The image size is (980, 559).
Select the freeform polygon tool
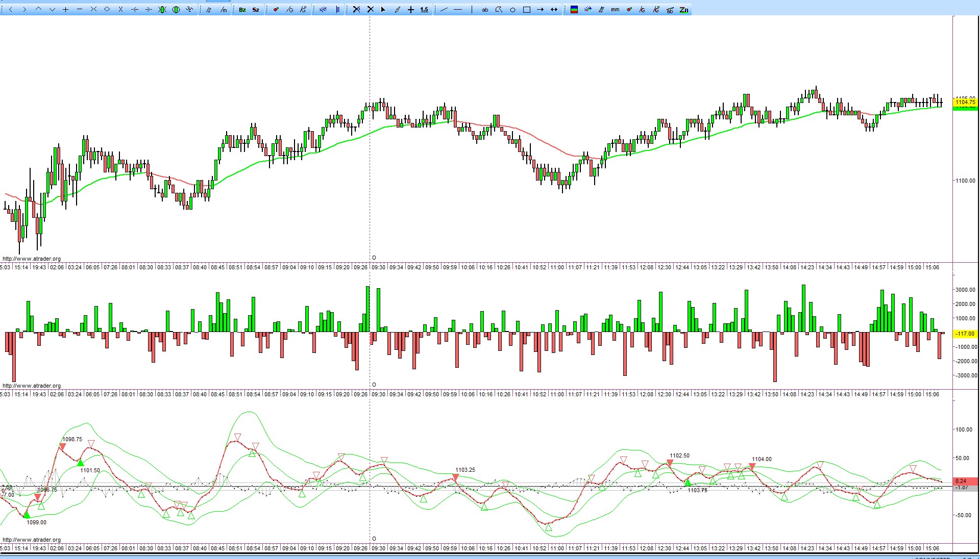click(499, 9)
